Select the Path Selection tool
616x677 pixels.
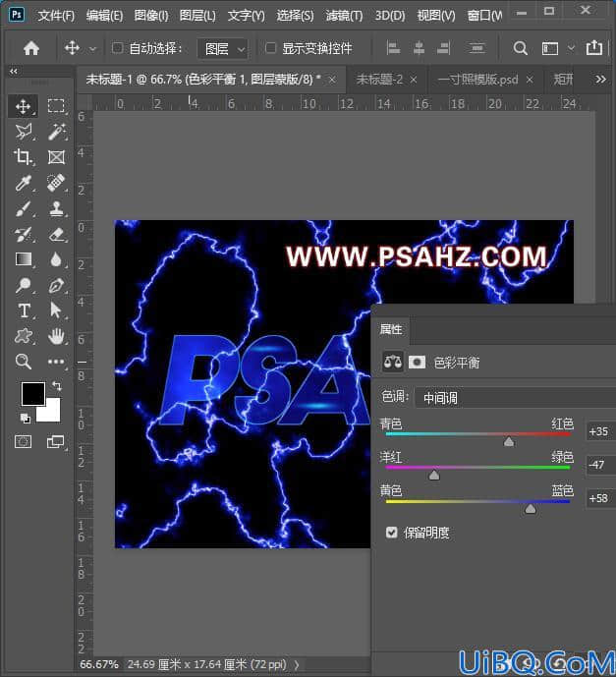click(56, 310)
